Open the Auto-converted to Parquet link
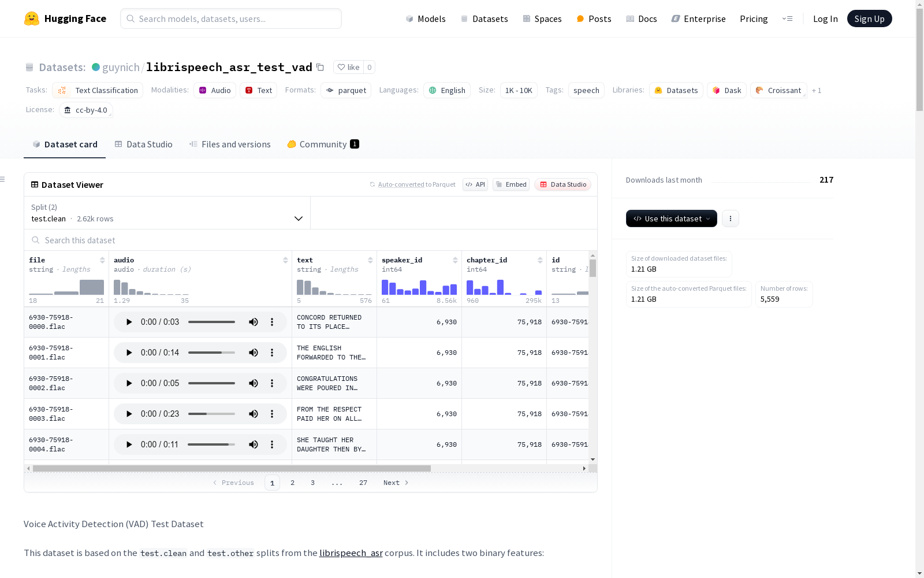 [x=412, y=184]
